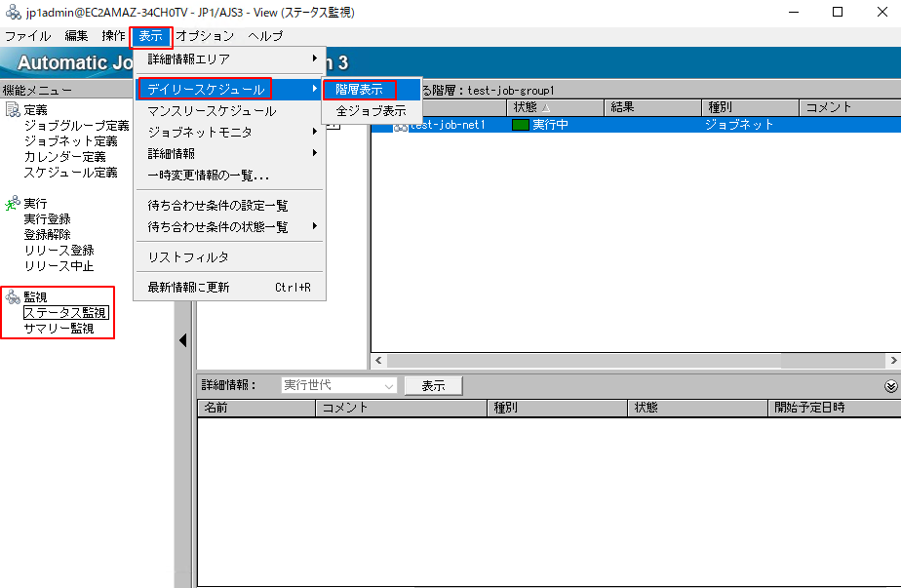Viewport: 901px width, 588px height.
Task: Select リリース中止 in function menu
Action: [59, 265]
